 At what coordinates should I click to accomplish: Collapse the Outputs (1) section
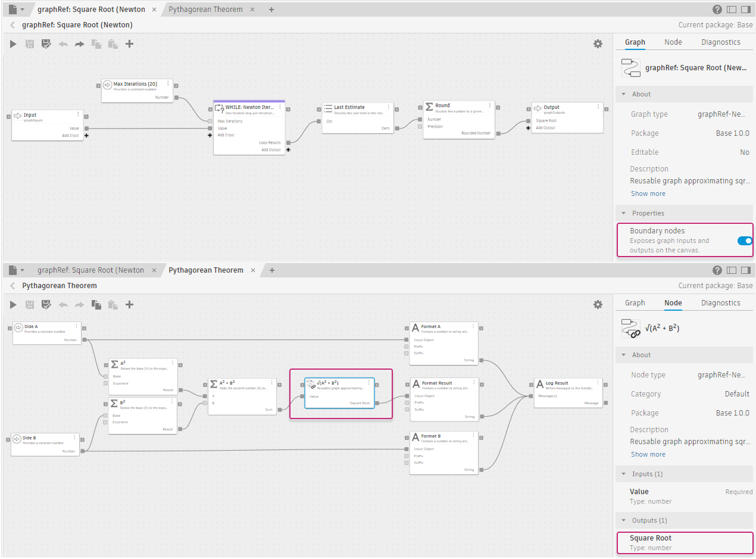point(624,520)
